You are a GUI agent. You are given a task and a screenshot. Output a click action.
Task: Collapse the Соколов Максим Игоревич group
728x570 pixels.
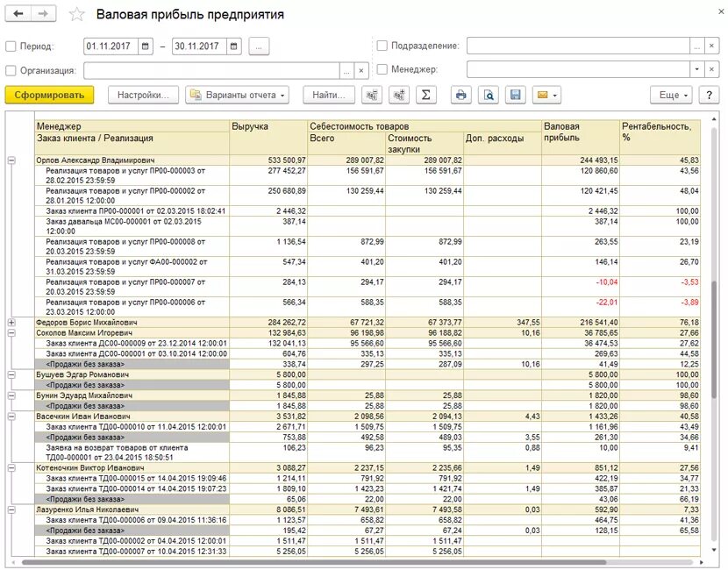tap(11, 333)
